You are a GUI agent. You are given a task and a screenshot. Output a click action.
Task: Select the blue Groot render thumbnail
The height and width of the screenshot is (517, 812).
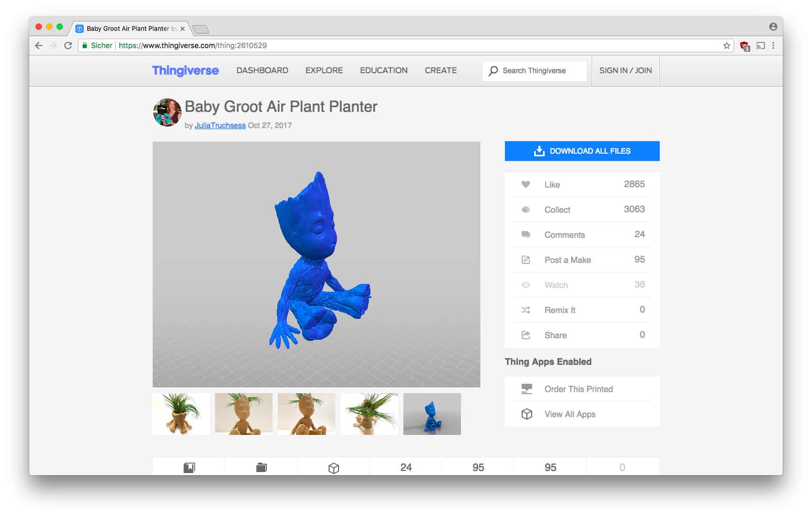pyautogui.click(x=432, y=413)
